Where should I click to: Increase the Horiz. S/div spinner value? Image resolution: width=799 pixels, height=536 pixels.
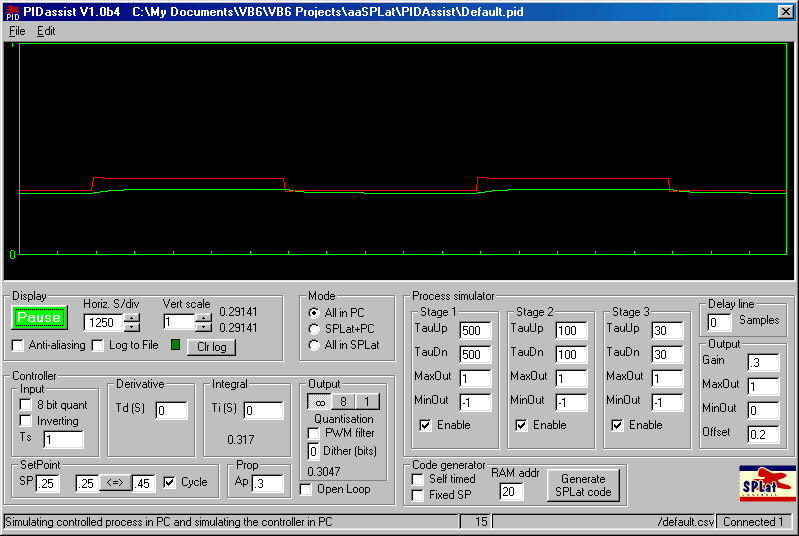(132, 318)
